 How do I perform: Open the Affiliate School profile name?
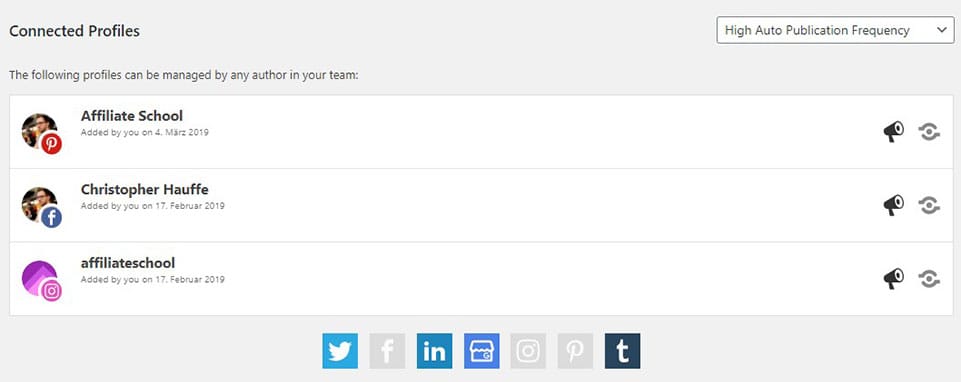pos(132,115)
